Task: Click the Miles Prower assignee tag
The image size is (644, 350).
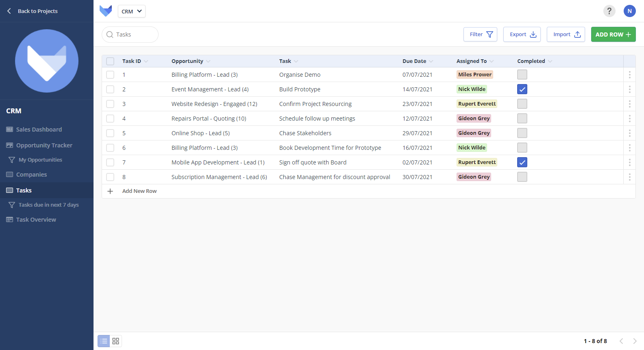Action: pos(474,75)
